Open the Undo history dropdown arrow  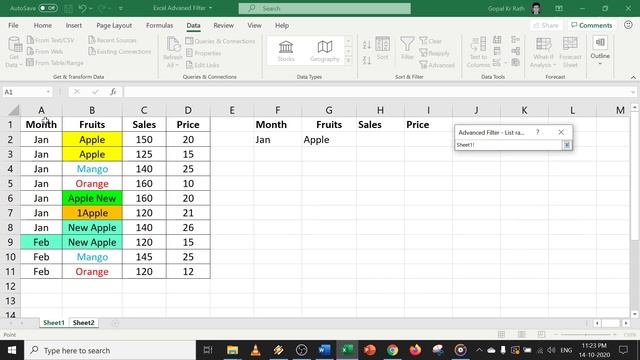91,8
